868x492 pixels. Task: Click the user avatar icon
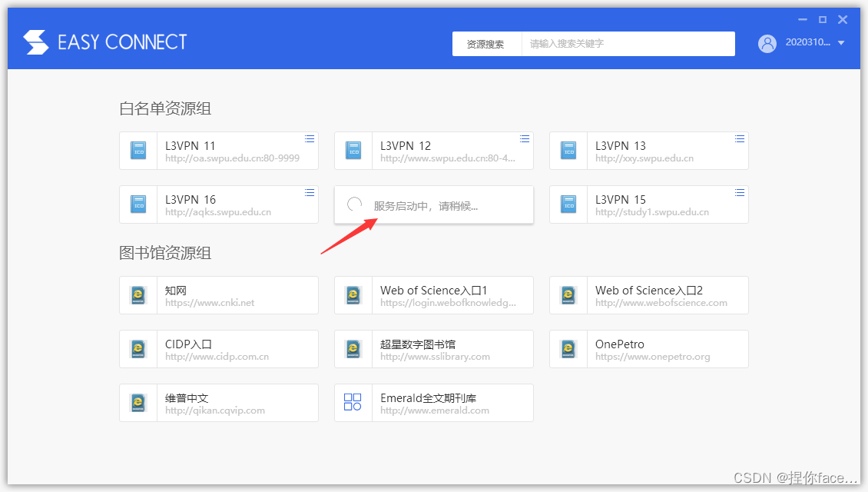click(767, 43)
